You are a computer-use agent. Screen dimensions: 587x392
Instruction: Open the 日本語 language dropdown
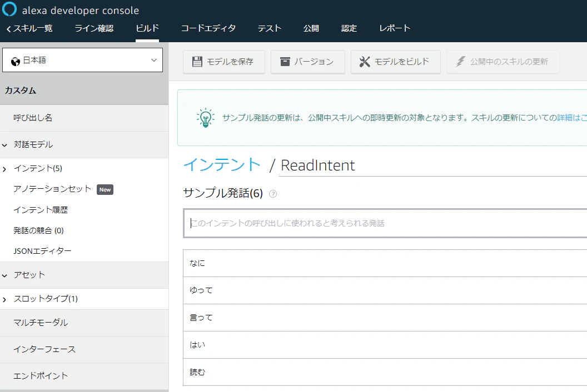(x=82, y=60)
